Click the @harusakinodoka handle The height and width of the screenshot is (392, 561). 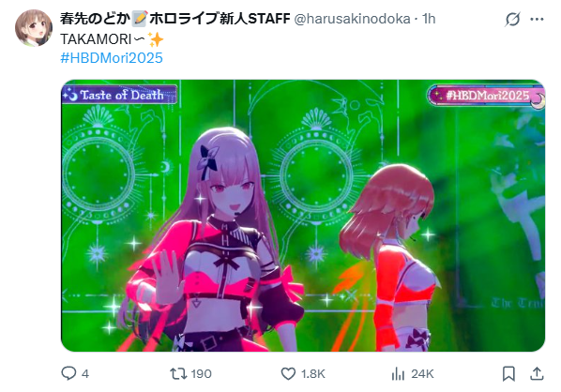tap(352, 19)
